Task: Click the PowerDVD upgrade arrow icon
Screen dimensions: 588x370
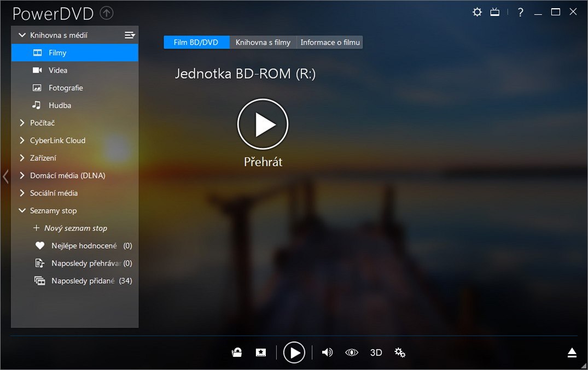Action: point(107,13)
